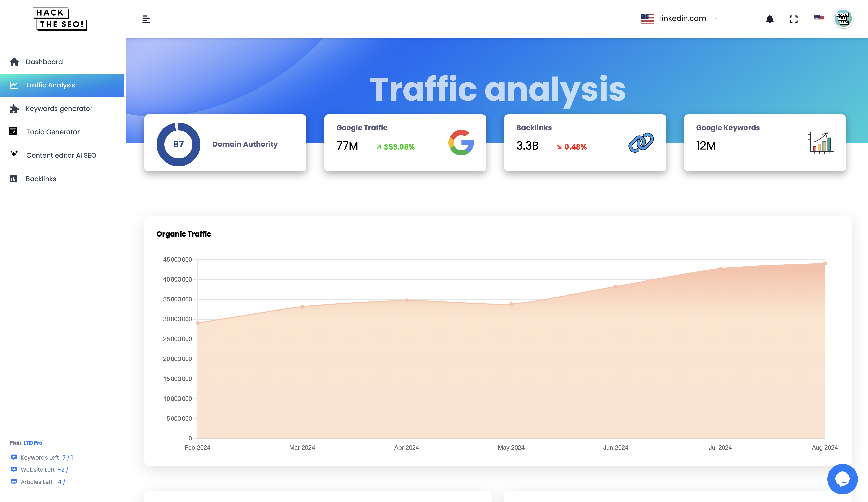Toggle fullscreen mode icon
This screenshot has width=868, height=502.
(x=794, y=19)
